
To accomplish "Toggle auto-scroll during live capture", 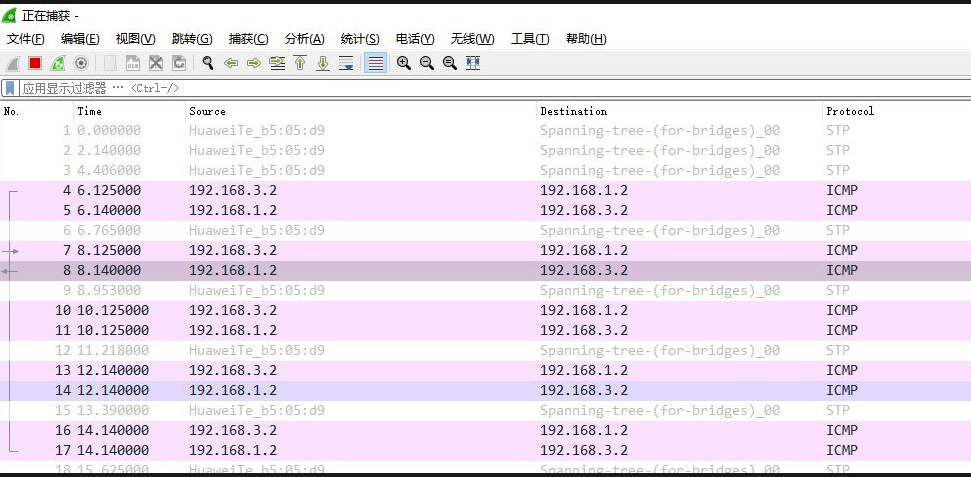I will click(346, 63).
